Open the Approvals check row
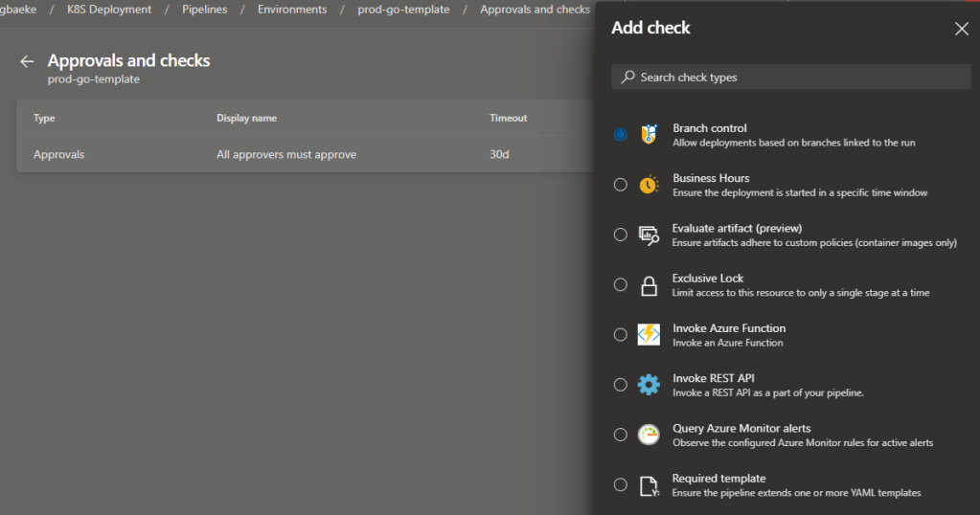980x515 pixels. pyautogui.click(x=286, y=154)
